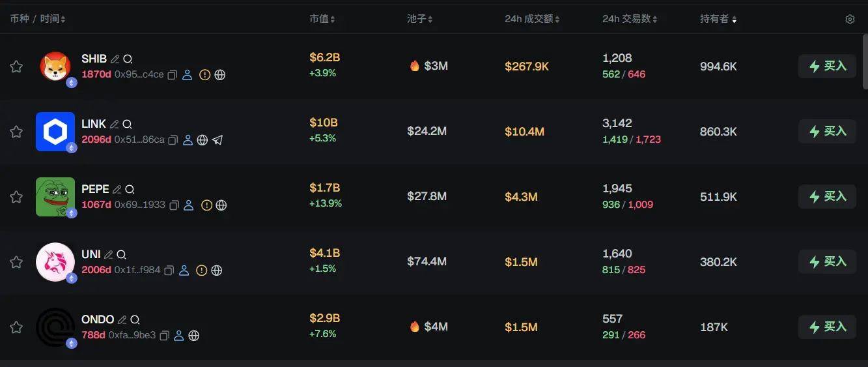Sort by 池子 column header
Image resolution: width=868 pixels, height=367 pixels.
point(420,20)
